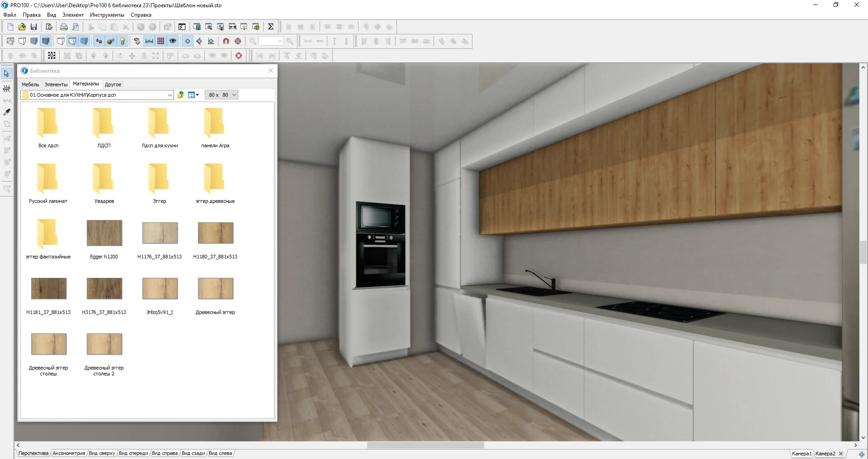868x459 pixels.
Task: Toggle the light bulb lighting button
Action: 123,41
